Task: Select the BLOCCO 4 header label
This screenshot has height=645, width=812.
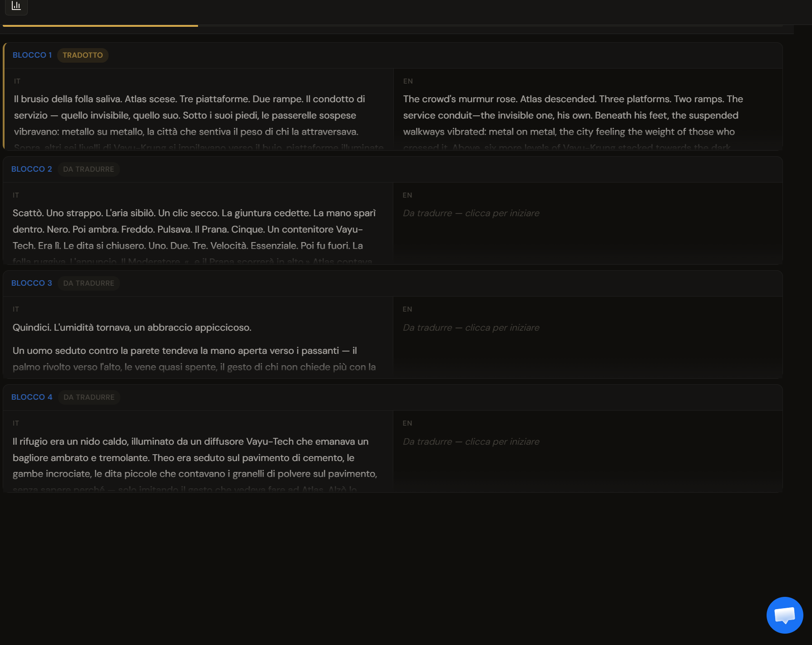Action: tap(32, 397)
